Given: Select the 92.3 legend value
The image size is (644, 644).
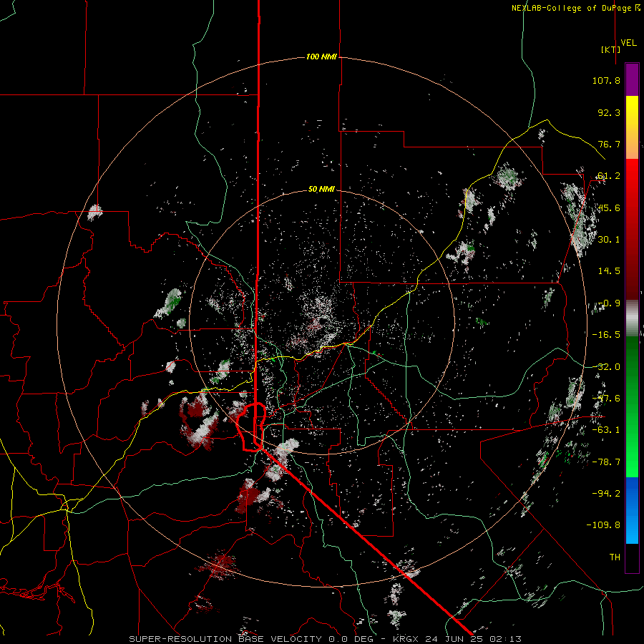Looking at the screenshot, I should click(609, 112).
